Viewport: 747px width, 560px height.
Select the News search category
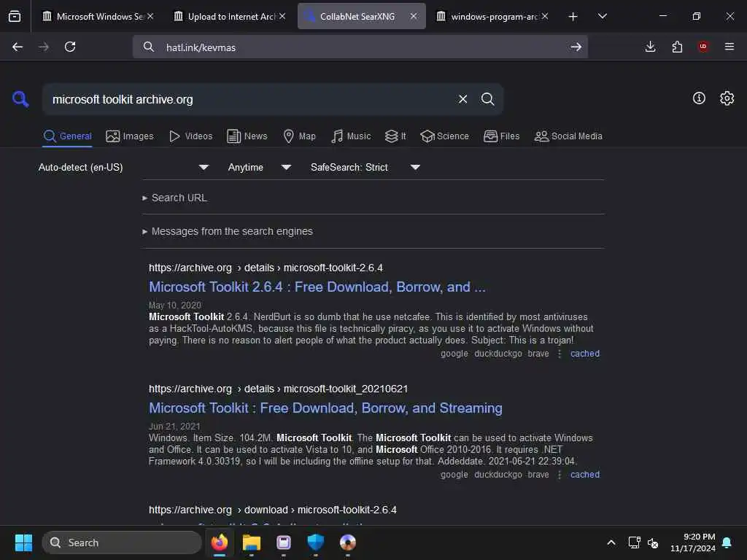(247, 136)
